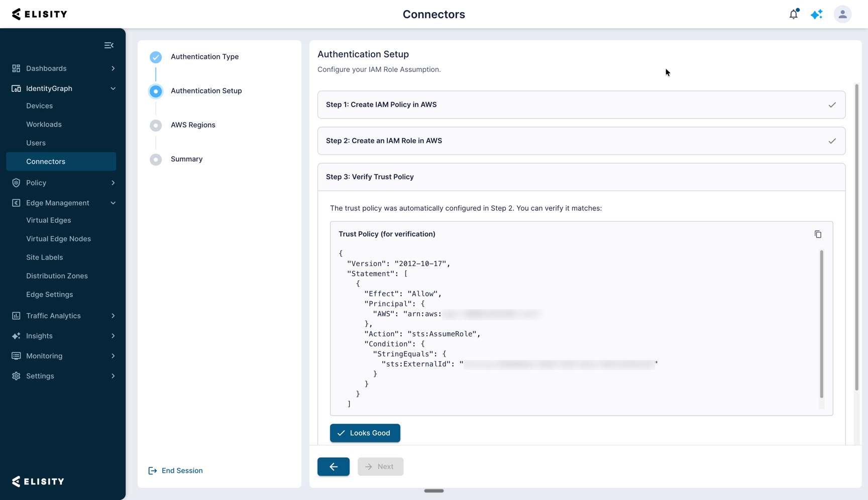Expand the Insights menu chevron
The height and width of the screenshot is (500, 868).
(x=113, y=336)
